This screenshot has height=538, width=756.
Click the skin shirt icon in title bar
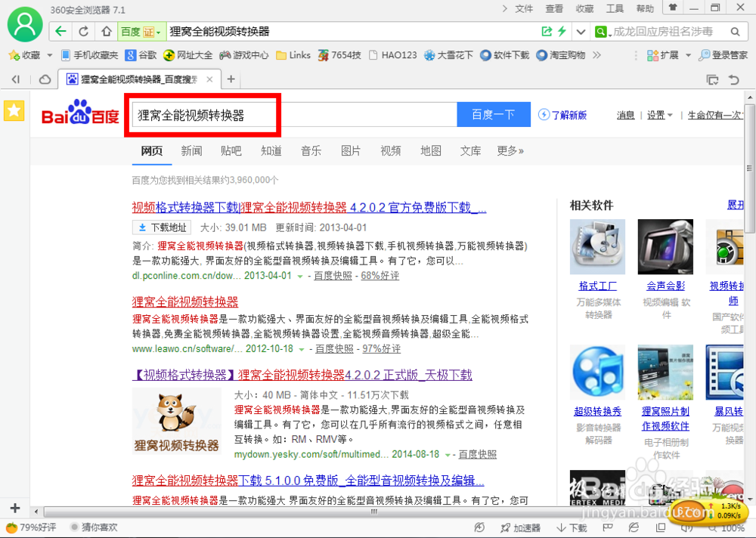673,8
